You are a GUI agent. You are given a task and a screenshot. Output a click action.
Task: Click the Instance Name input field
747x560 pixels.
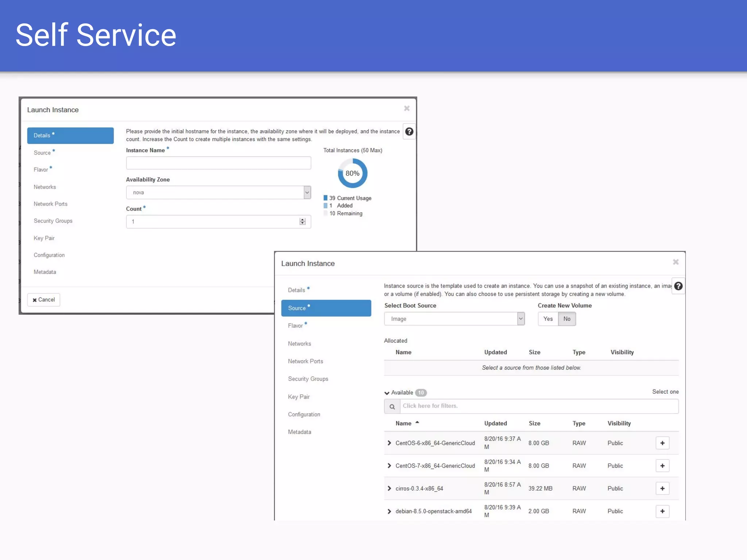(218, 163)
